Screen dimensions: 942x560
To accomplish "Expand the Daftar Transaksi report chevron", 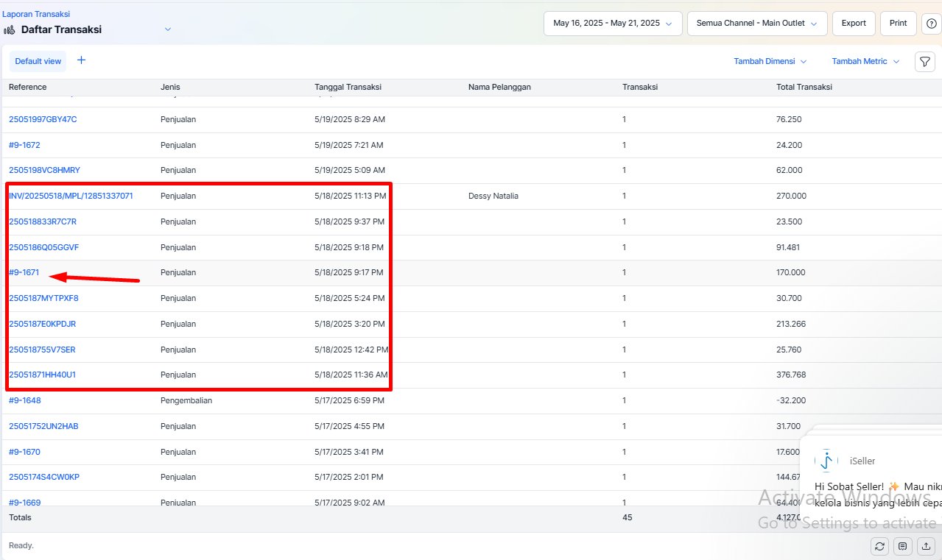I will coord(168,29).
